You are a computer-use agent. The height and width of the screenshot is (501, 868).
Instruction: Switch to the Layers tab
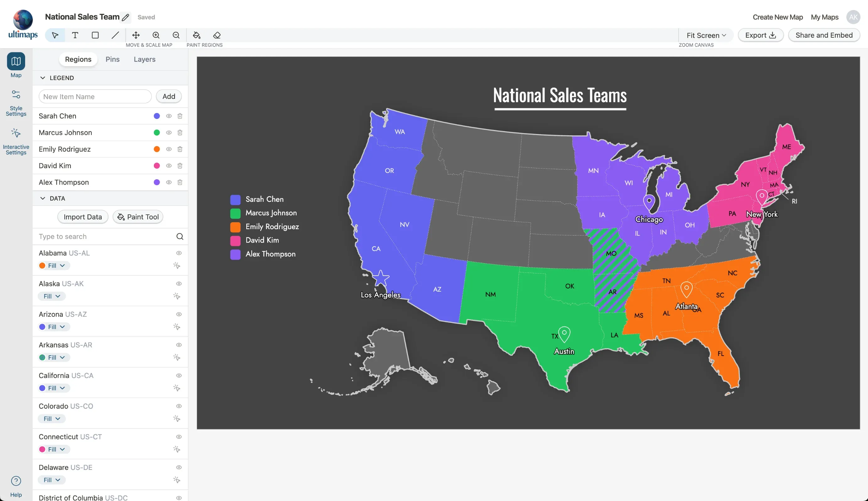(144, 59)
